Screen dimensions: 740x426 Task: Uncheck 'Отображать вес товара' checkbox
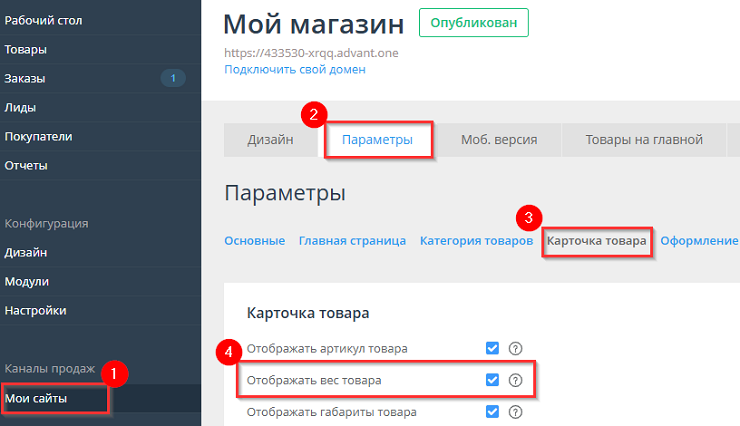[492, 380]
